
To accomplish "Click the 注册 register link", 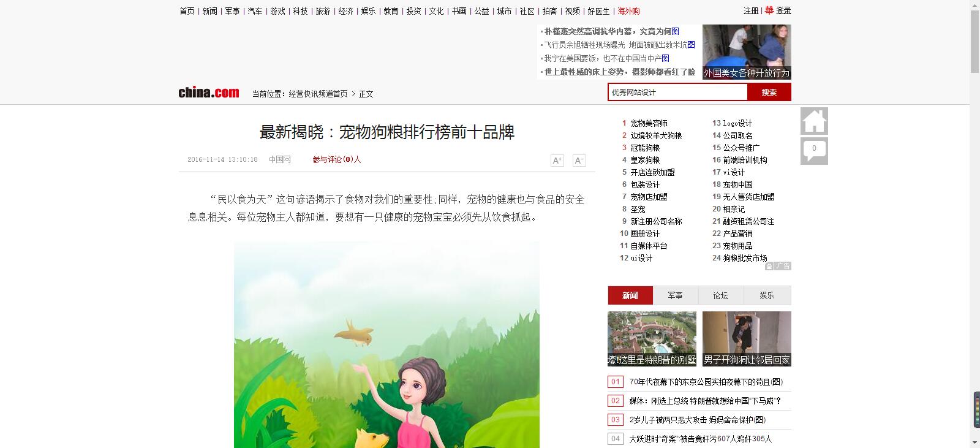I will click(x=750, y=11).
